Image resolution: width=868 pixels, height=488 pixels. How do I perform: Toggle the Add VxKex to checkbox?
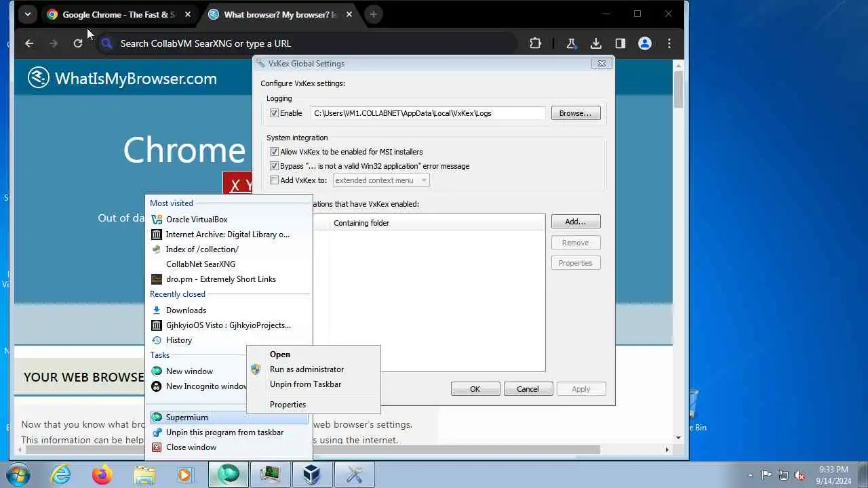[x=274, y=180]
